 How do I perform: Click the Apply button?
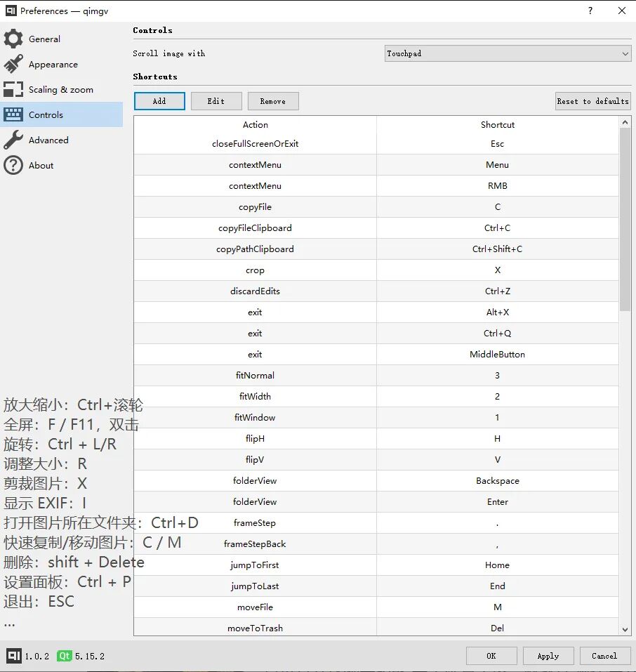pyautogui.click(x=548, y=656)
